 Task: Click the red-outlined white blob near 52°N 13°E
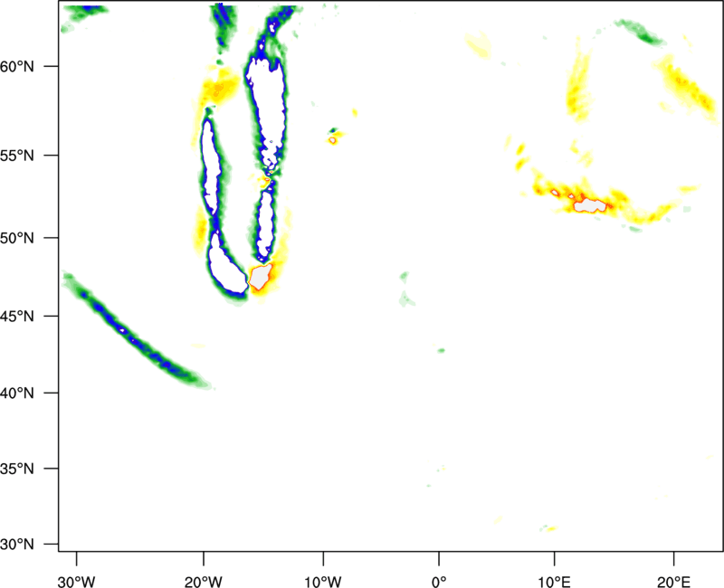(590, 205)
